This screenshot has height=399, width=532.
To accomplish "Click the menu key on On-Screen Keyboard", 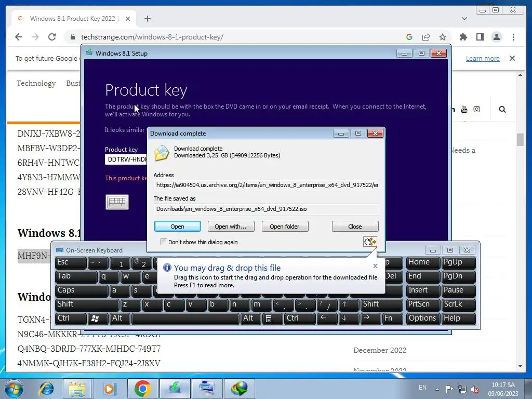I will [272, 318].
